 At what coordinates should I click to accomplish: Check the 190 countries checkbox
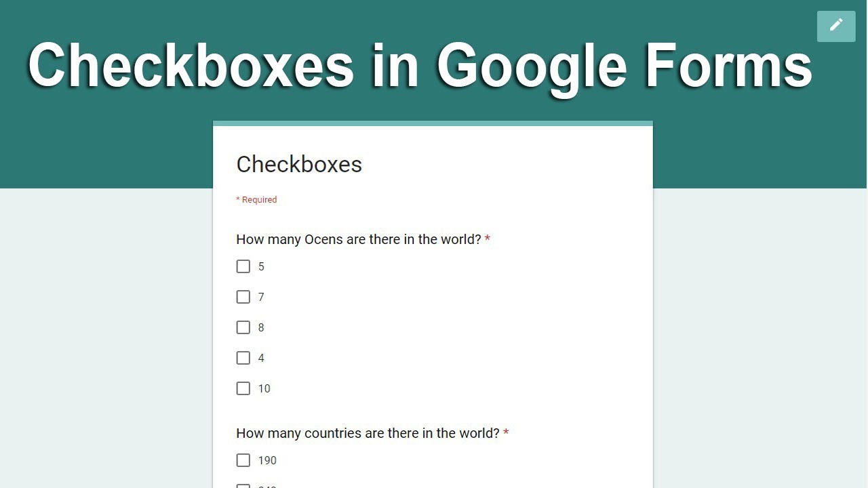coord(243,460)
